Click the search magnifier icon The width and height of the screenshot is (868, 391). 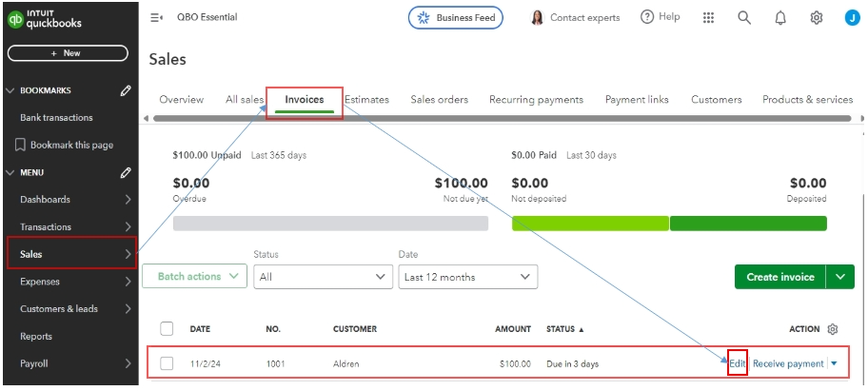click(744, 17)
